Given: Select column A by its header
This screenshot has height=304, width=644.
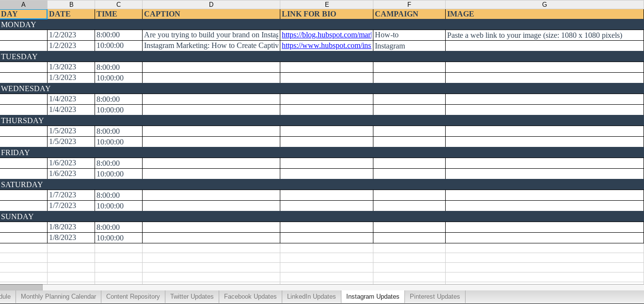Looking at the screenshot, I should [x=23, y=4].
